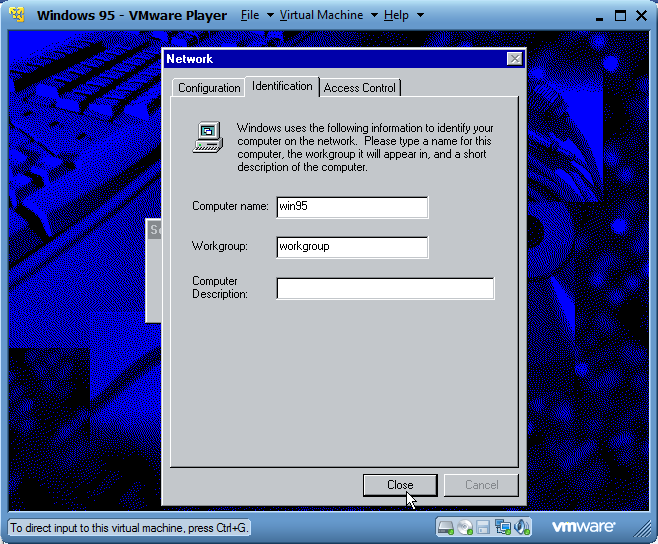This screenshot has height=544, width=658.
Task: Expand the Virtual Machine dropdown arrow
Action: click(x=374, y=16)
